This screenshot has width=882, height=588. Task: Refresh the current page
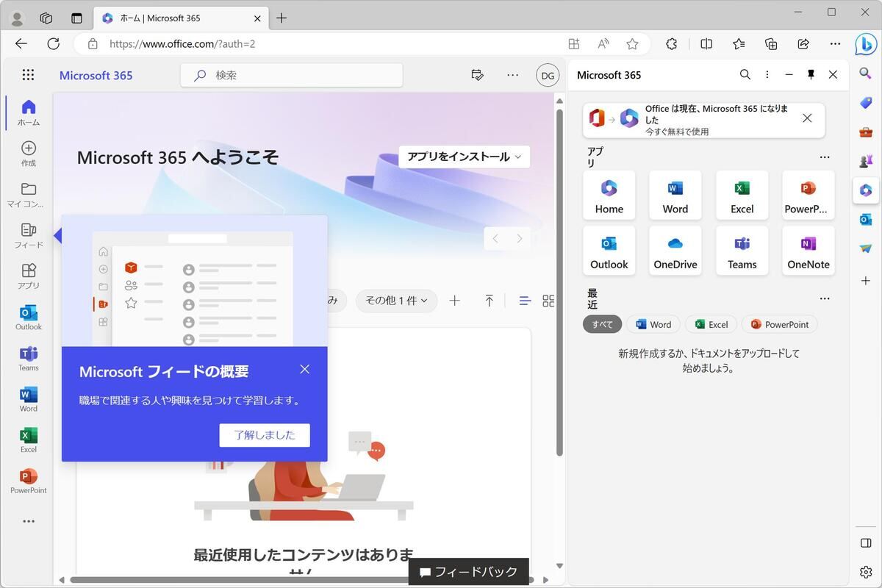coord(53,44)
